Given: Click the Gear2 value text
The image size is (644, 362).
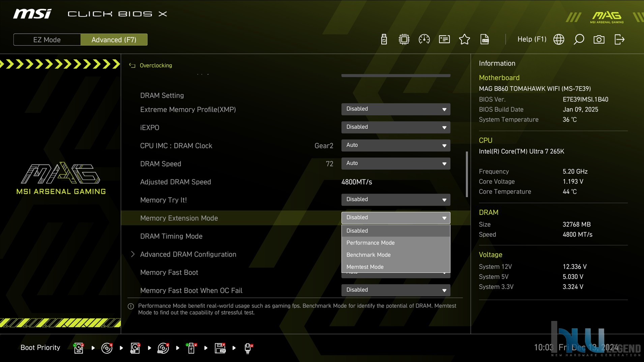Looking at the screenshot, I should pos(324,146).
